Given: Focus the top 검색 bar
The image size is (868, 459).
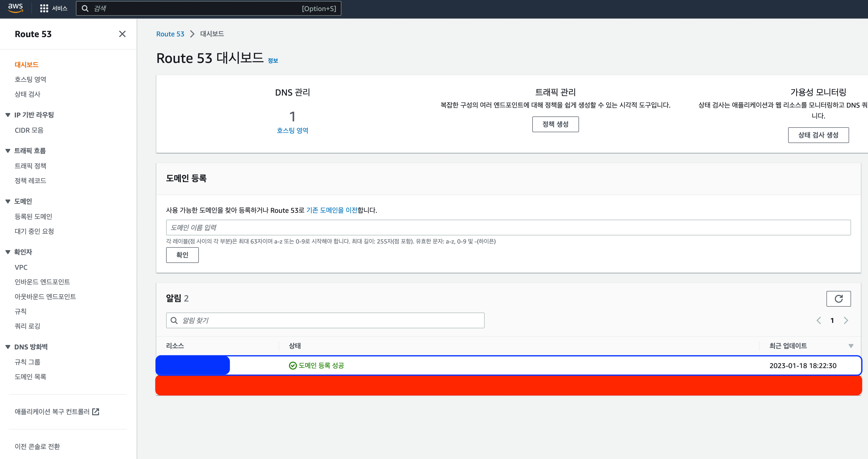Looking at the screenshot, I should [x=209, y=8].
